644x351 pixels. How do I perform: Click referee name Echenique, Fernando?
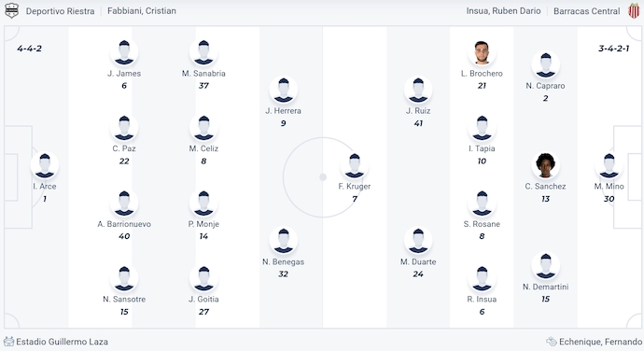pos(600,342)
